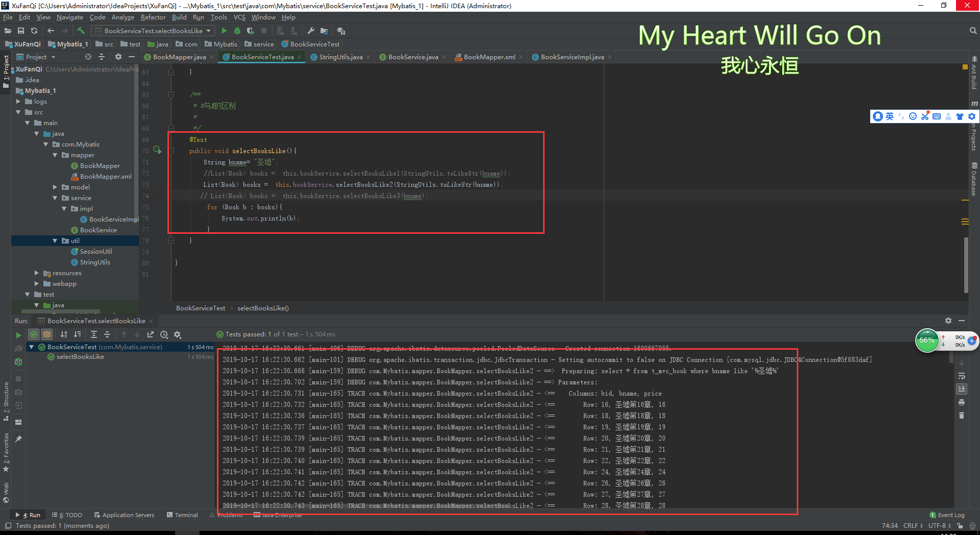
Task: Open Application Servers tool window
Action: 124,515
